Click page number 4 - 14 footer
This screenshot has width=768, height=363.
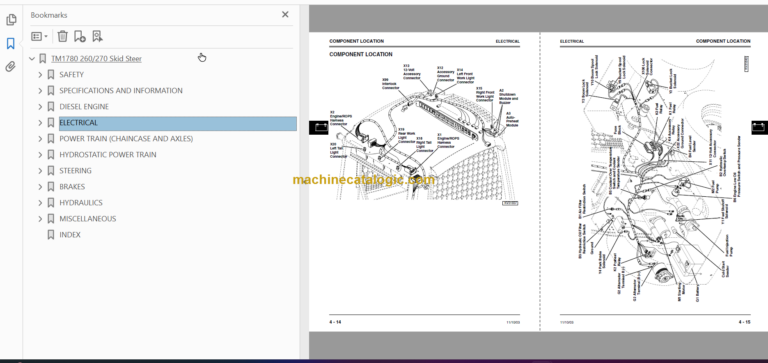[335, 322]
